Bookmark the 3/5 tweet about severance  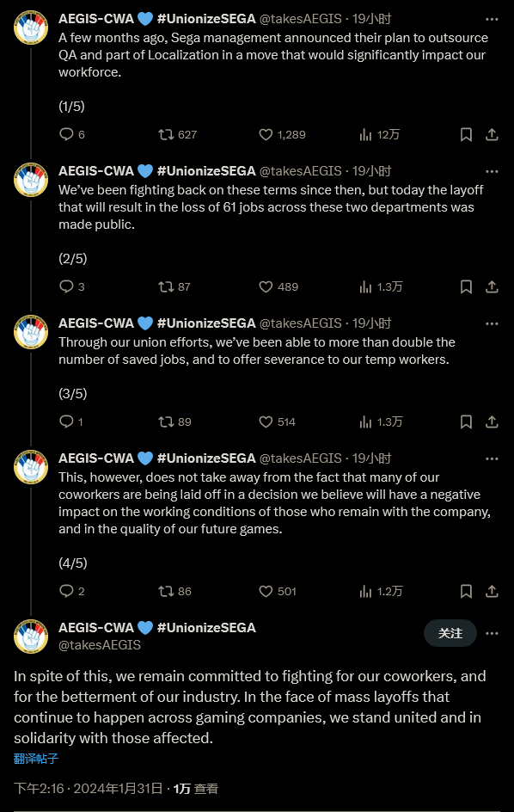pyautogui.click(x=466, y=422)
